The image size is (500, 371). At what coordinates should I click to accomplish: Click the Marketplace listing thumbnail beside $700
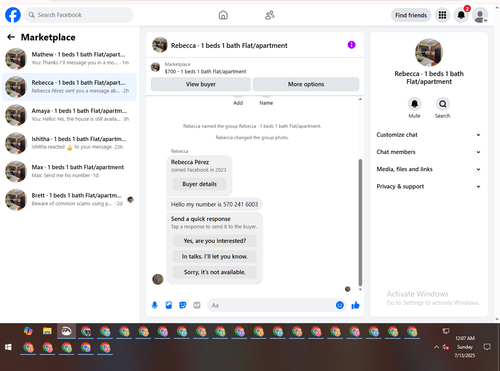click(x=155, y=67)
